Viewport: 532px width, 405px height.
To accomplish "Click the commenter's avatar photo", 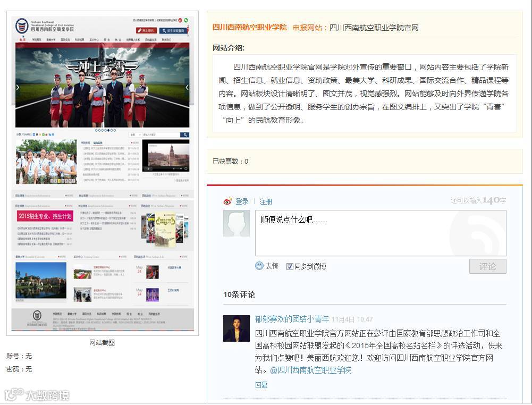I will 237,328.
